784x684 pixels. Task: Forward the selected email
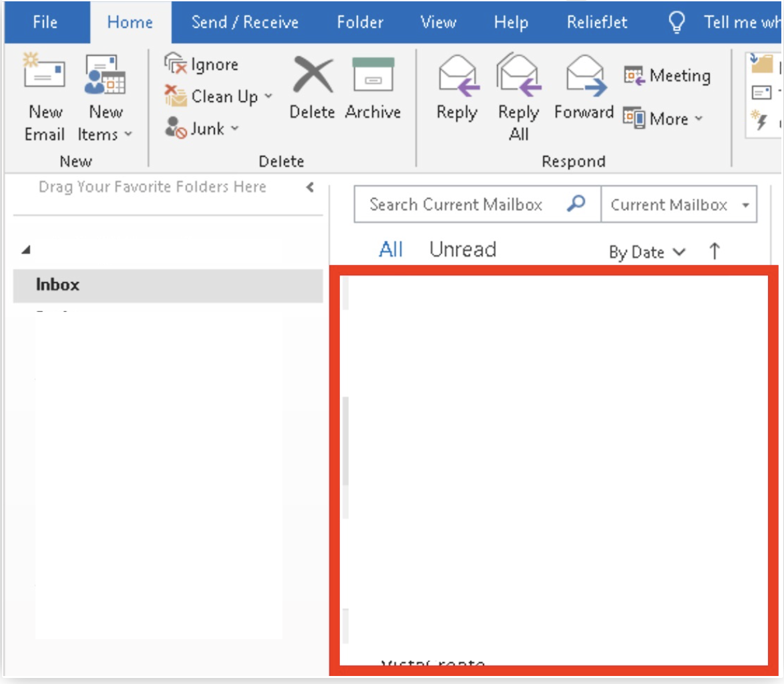tap(584, 76)
